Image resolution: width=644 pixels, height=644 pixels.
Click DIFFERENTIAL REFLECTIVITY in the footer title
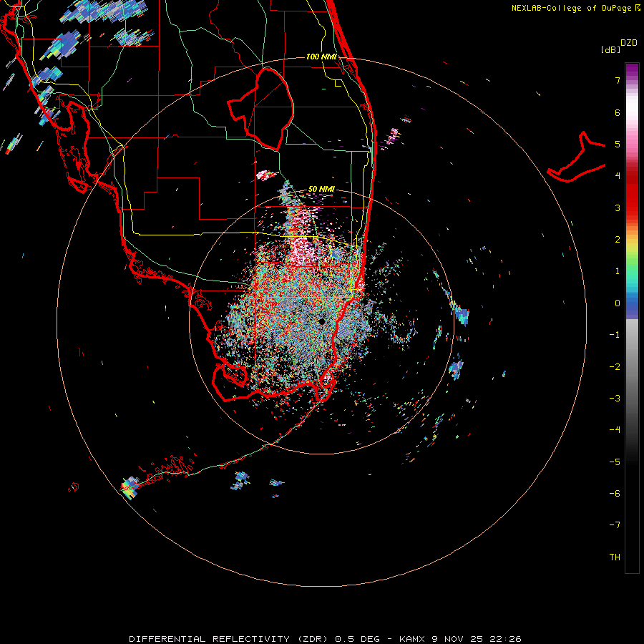(x=209, y=639)
